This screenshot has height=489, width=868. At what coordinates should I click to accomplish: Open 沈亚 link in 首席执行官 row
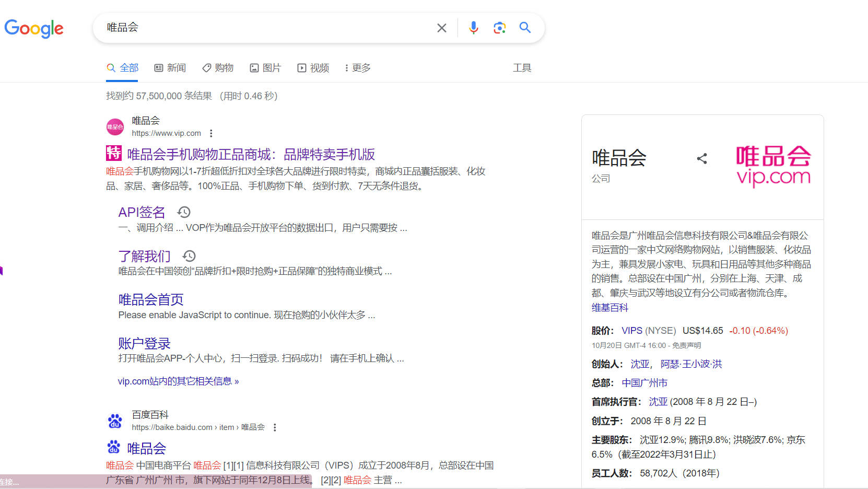coord(658,402)
